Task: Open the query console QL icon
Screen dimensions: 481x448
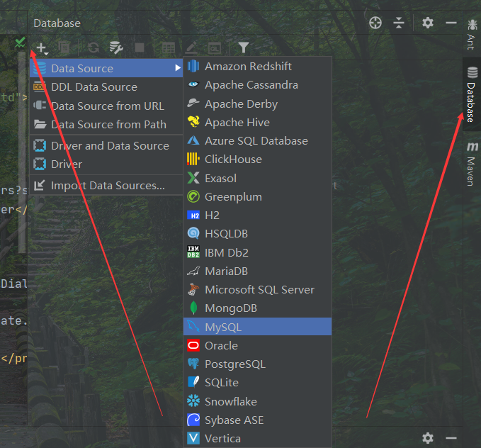Action: tap(215, 48)
